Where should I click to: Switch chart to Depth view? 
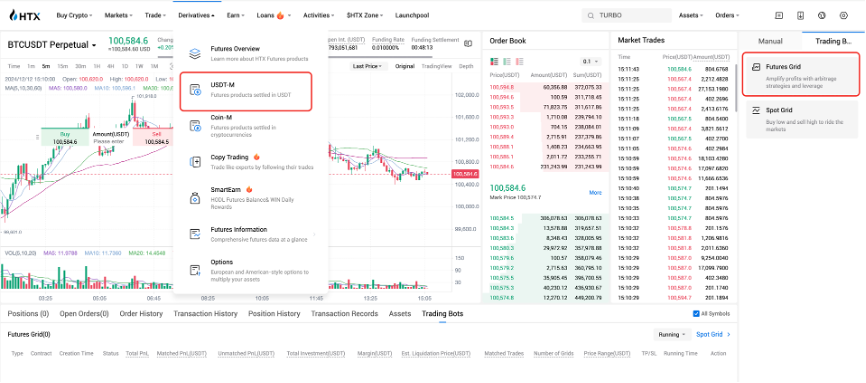point(466,66)
